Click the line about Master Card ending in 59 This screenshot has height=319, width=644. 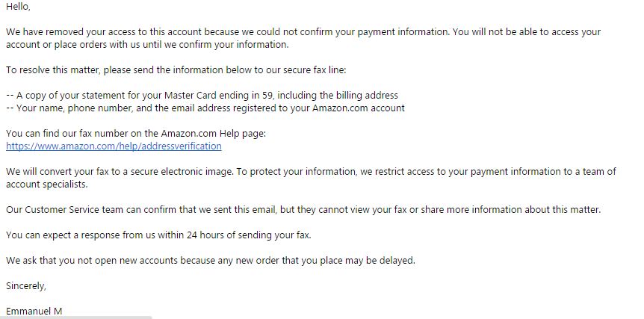click(202, 95)
